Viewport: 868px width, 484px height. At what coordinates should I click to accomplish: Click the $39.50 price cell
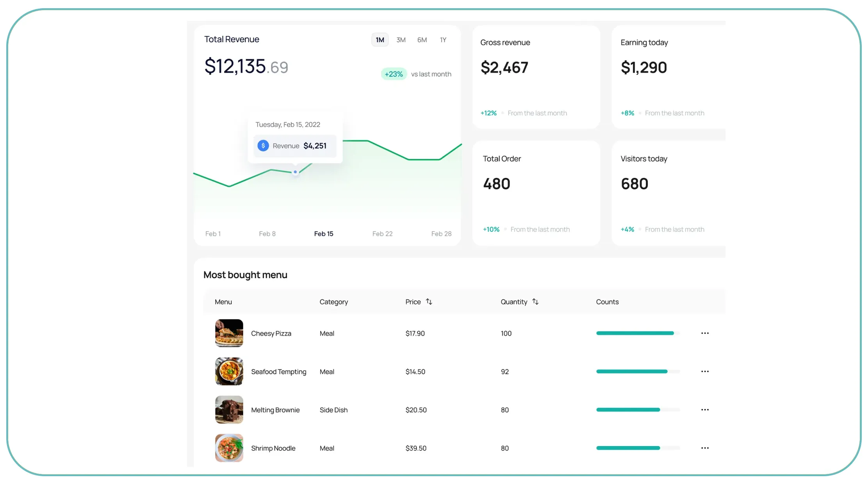point(416,448)
